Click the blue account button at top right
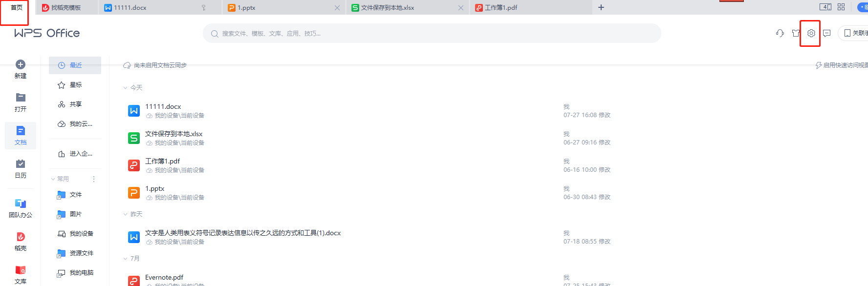This screenshot has height=286, width=868. click(863, 7)
